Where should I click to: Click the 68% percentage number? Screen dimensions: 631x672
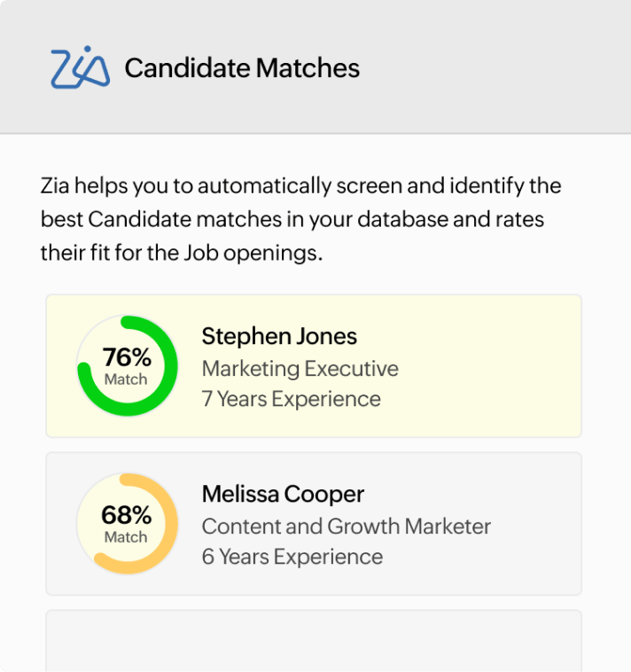[126, 515]
